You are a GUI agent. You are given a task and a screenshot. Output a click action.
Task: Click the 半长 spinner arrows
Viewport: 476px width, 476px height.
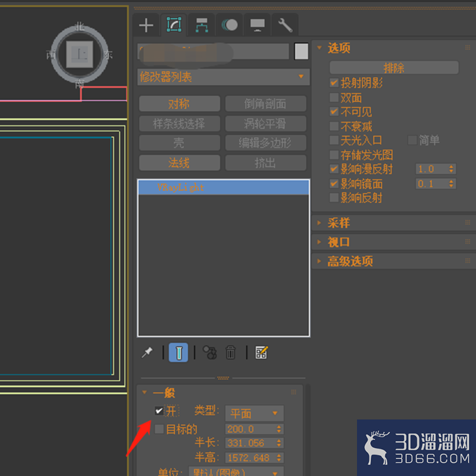pos(279,443)
